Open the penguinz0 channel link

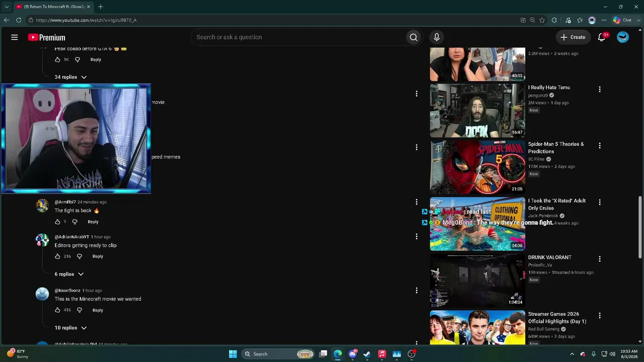pos(538,96)
